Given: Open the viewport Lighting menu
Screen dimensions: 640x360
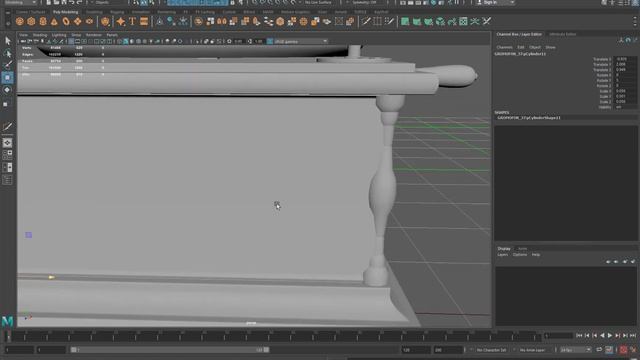Looking at the screenshot, I should 59,35.
